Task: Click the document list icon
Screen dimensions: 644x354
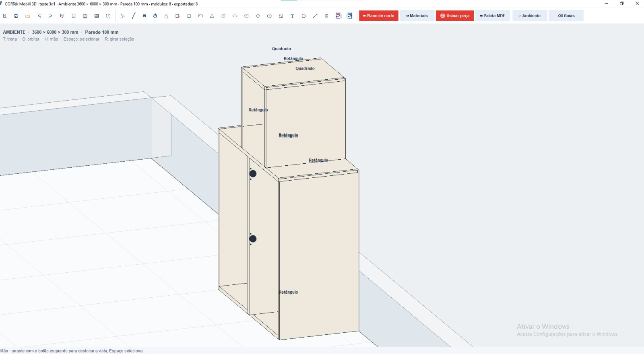Action: pyautogui.click(x=74, y=16)
